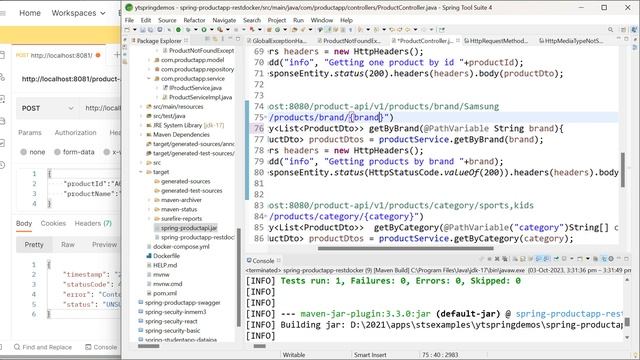This screenshot has width=640, height=360.
Task: Click the Console view tab
Action: 263,260
